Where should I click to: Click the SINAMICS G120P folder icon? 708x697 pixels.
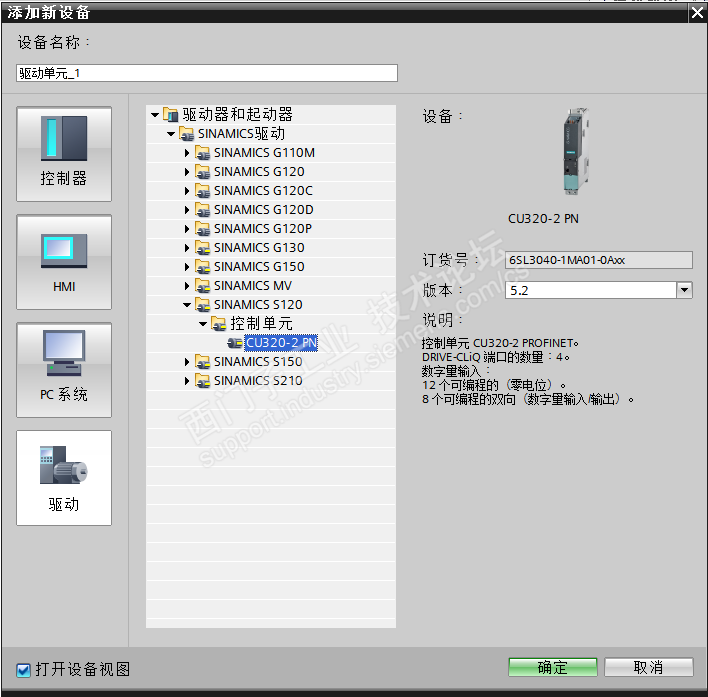(202, 228)
